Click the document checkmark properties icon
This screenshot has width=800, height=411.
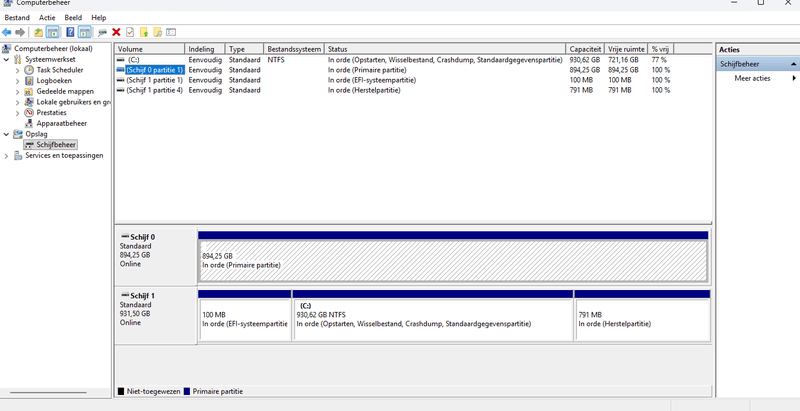(130, 32)
